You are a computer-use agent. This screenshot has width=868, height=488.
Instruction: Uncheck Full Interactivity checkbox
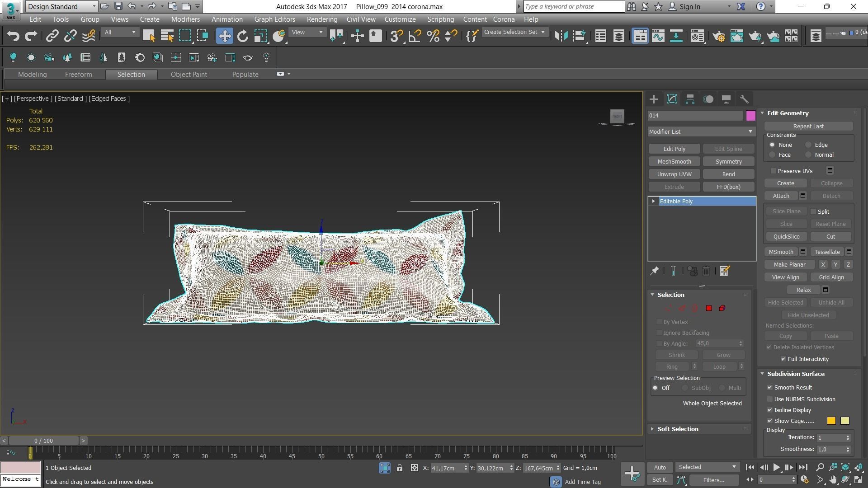pyautogui.click(x=783, y=359)
